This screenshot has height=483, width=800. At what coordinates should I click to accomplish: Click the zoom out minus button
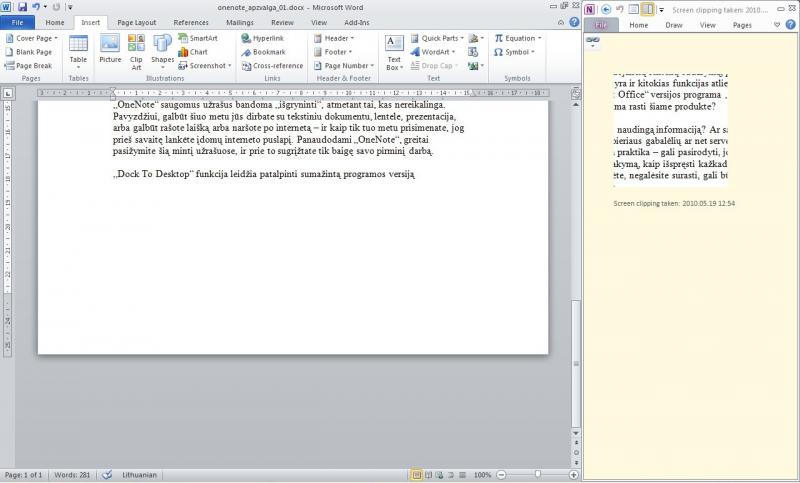(501, 475)
